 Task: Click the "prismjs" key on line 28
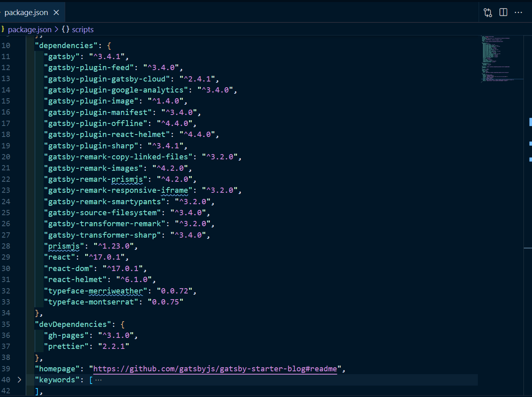[x=64, y=246]
